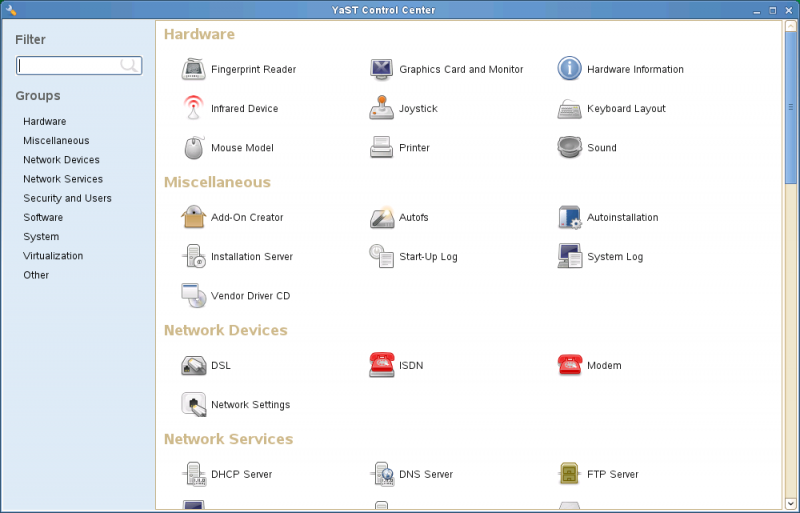Click the magnifier icon in Filter box
This screenshot has width=800, height=513.
point(129,65)
